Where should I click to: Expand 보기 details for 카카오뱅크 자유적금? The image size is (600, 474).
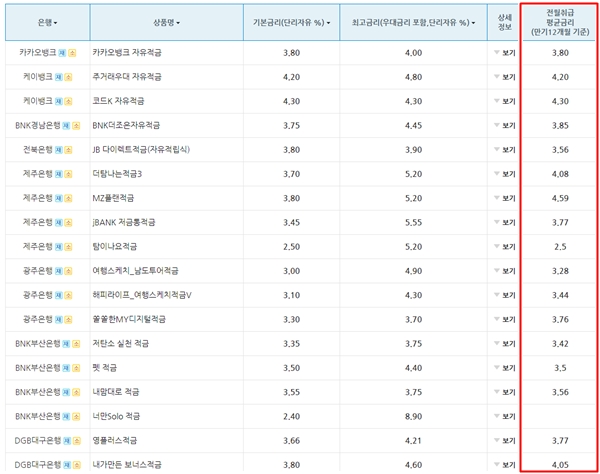pos(505,53)
